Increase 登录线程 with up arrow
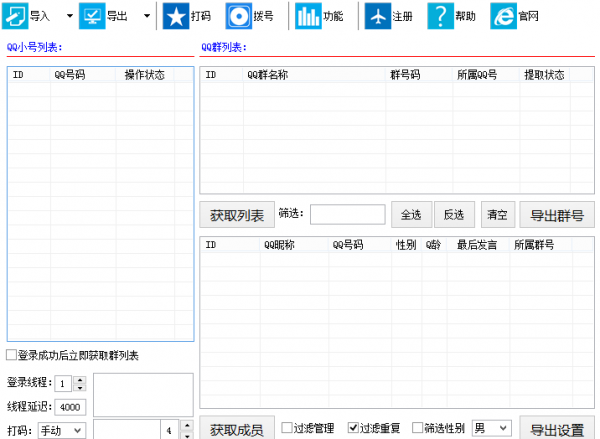 80,380
